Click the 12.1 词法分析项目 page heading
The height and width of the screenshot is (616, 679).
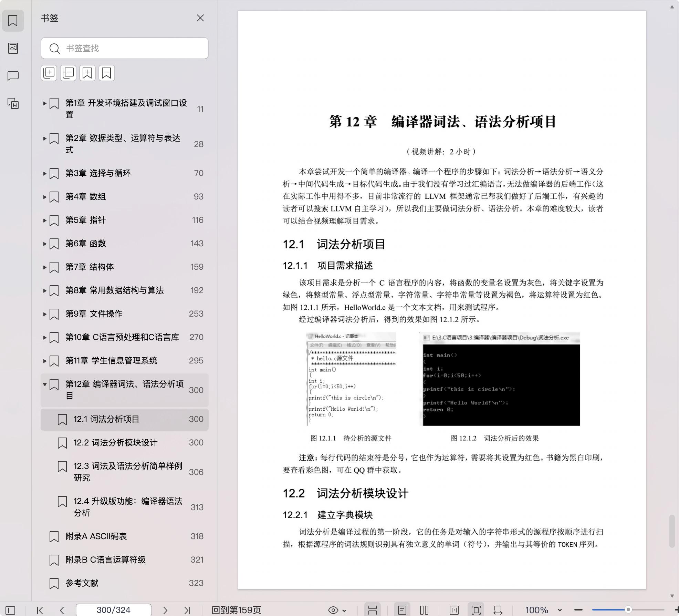tap(334, 244)
